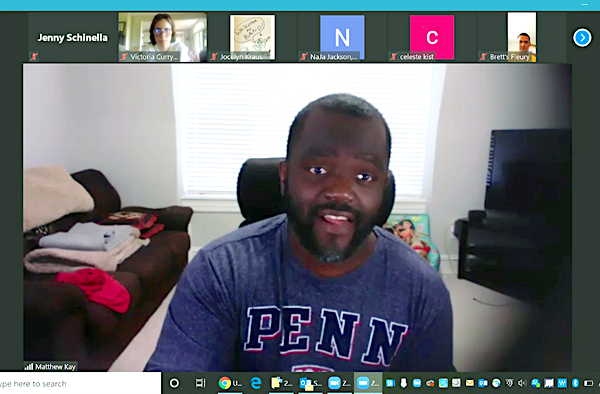Show next participants with the right arrow
The width and height of the screenshot is (600, 394).
[582, 37]
